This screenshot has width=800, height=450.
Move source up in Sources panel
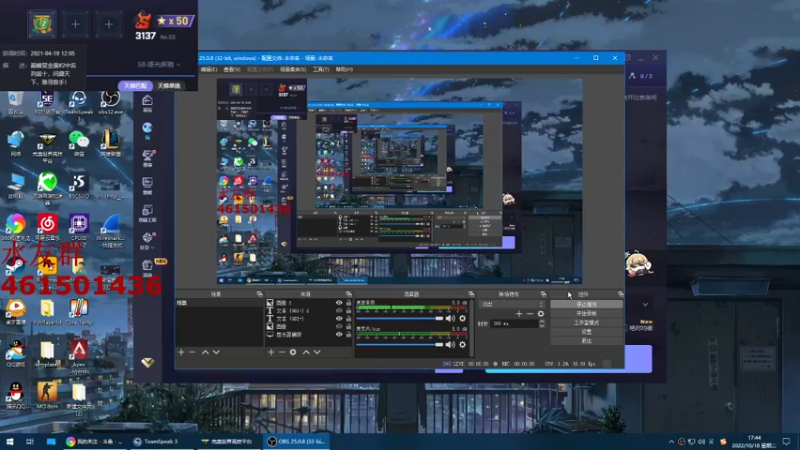pyautogui.click(x=306, y=352)
